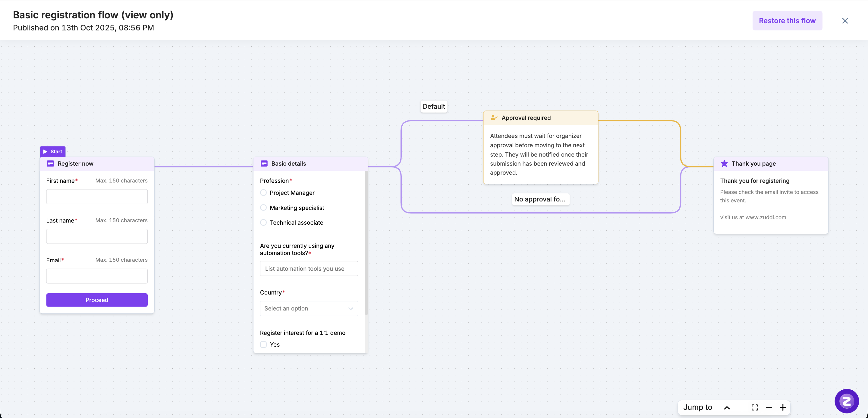Image resolution: width=868 pixels, height=418 pixels.
Task: Select Project Manager radio option
Action: click(x=263, y=193)
